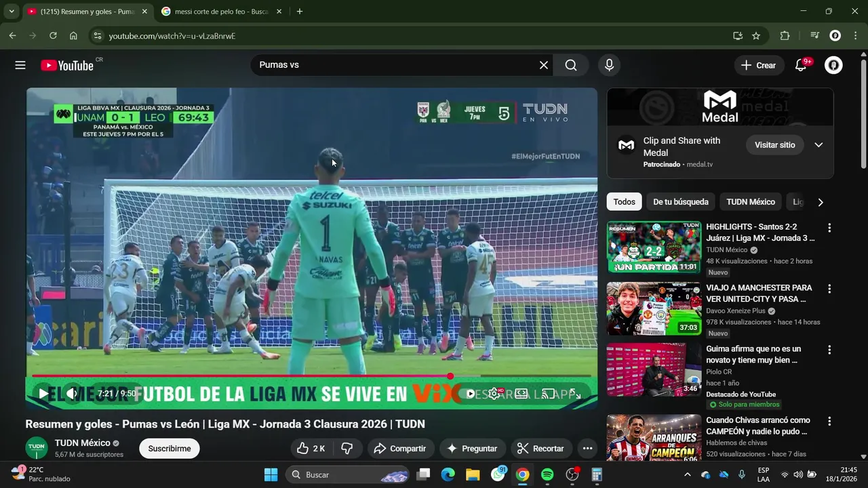868x488 pixels.
Task: Open the Windows Start menu
Action: (271, 474)
